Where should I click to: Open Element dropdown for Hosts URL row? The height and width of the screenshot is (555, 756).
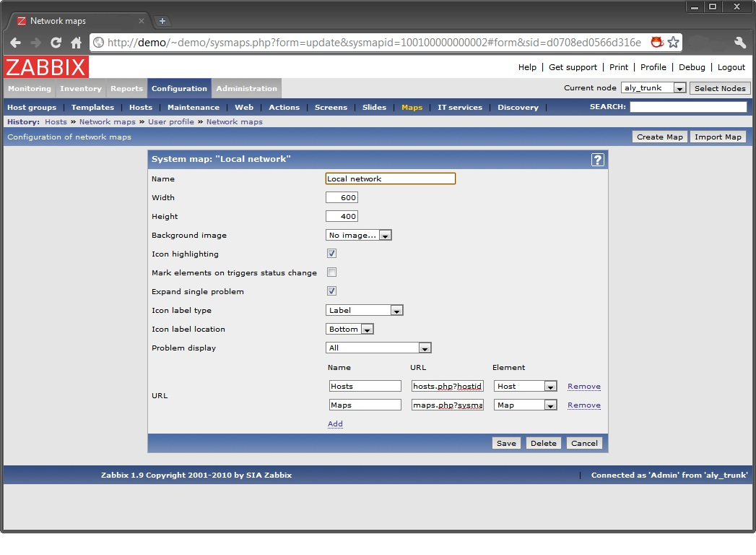tap(526, 386)
